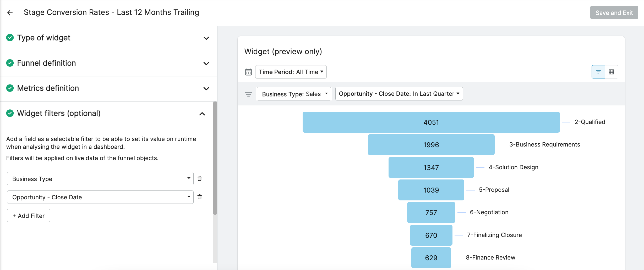Click the left panel vertical scrollbar

pyautogui.click(x=215, y=158)
